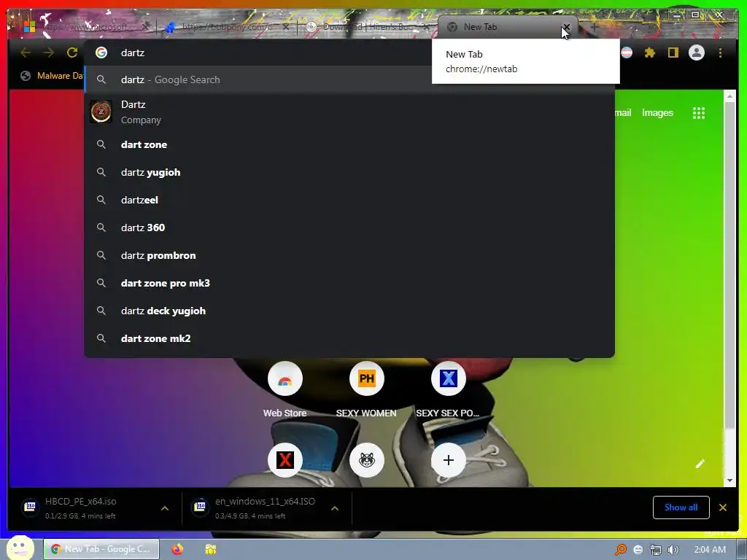The height and width of the screenshot is (560, 747).
Task: Go back with the browser back arrow
Action: [x=26, y=52]
